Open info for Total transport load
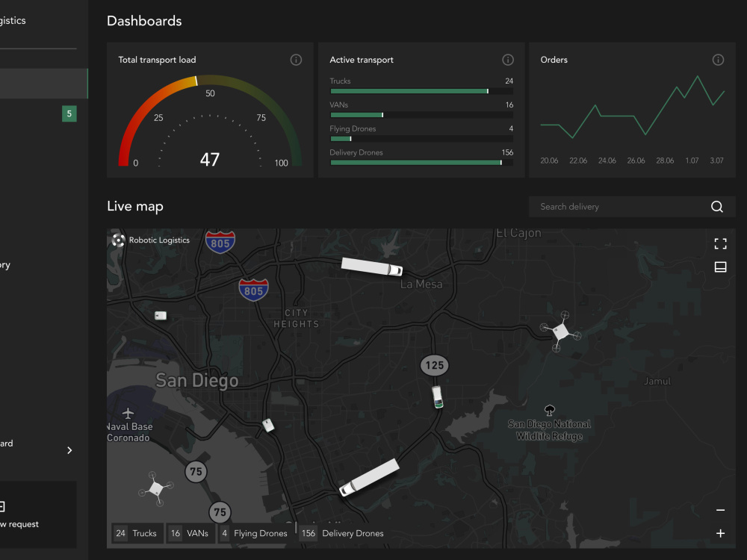This screenshot has height=560, width=747. [x=296, y=60]
